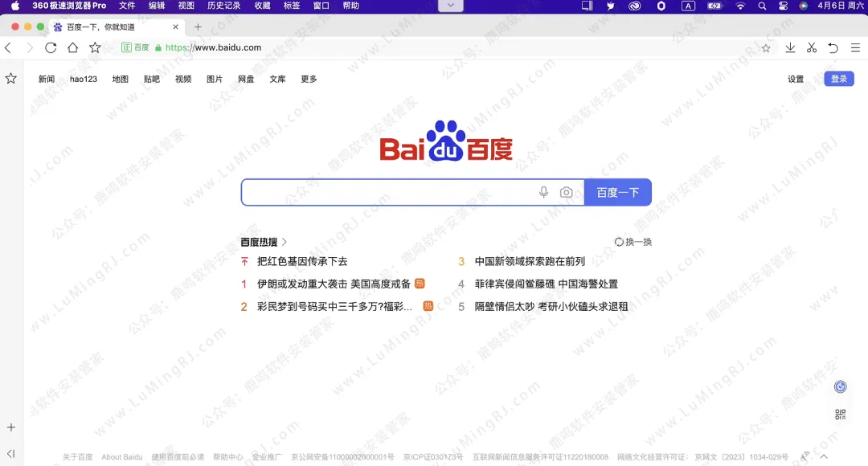868x466 pixels.
Task: Show the QR code icon on the right
Action: [839, 413]
